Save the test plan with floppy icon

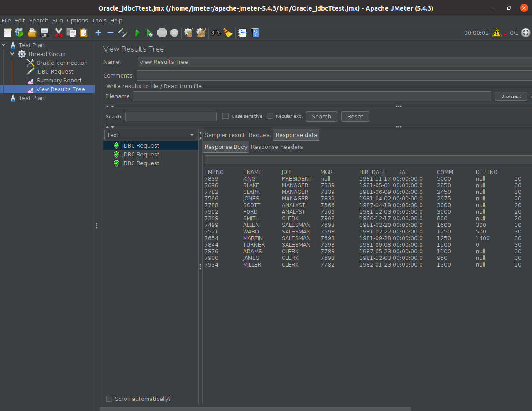click(44, 33)
